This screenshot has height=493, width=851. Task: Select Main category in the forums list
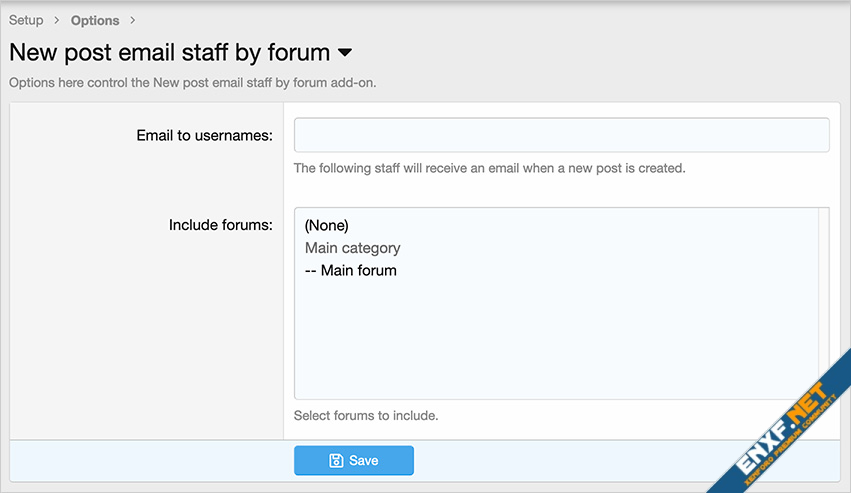click(352, 248)
